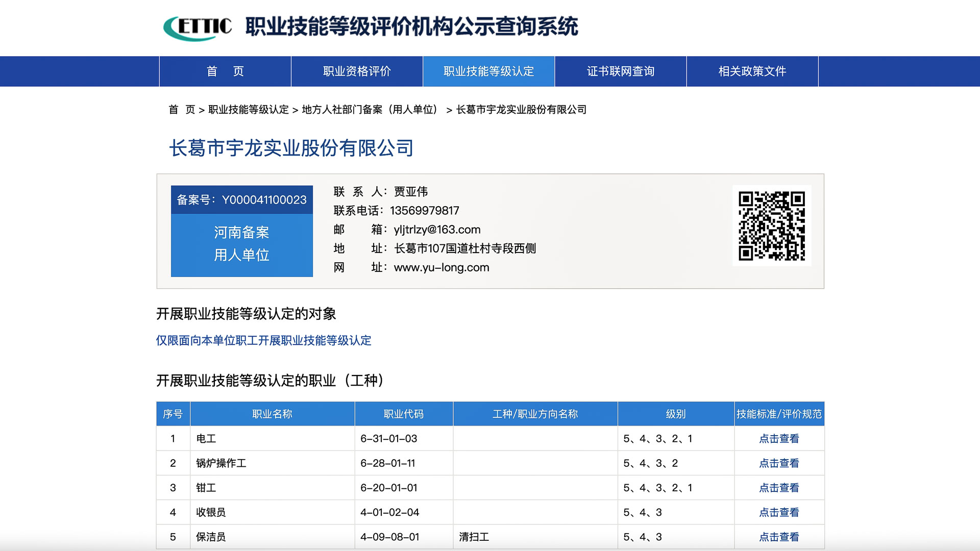Open the 职业资格评价 navigation tab
The image size is (980, 551).
click(x=357, y=71)
